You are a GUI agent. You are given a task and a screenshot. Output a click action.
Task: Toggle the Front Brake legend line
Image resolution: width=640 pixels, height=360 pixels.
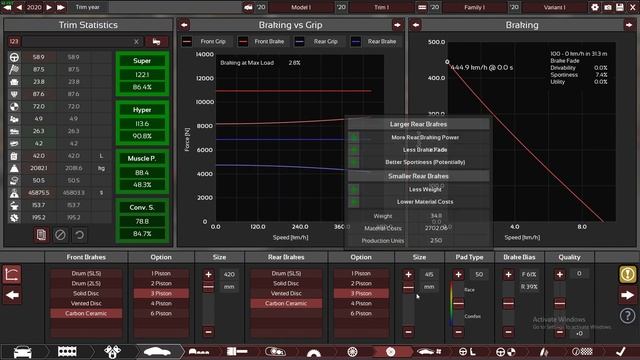coord(243,41)
